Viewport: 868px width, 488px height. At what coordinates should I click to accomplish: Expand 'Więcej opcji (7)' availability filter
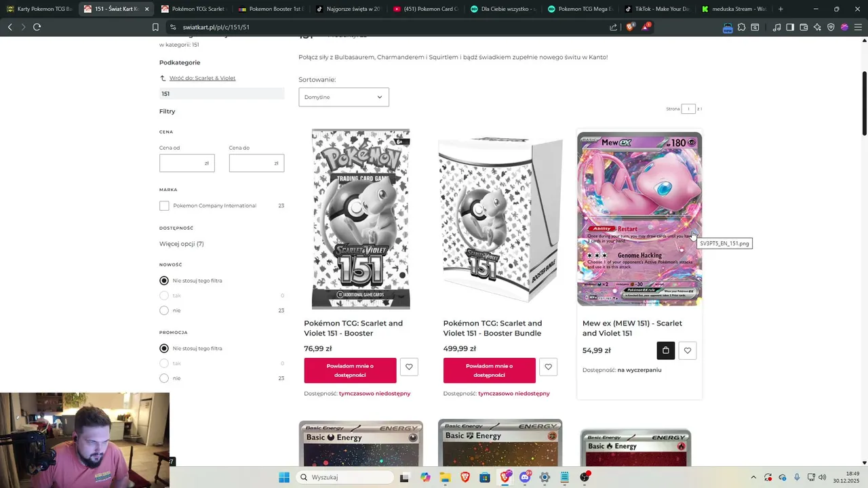182,244
